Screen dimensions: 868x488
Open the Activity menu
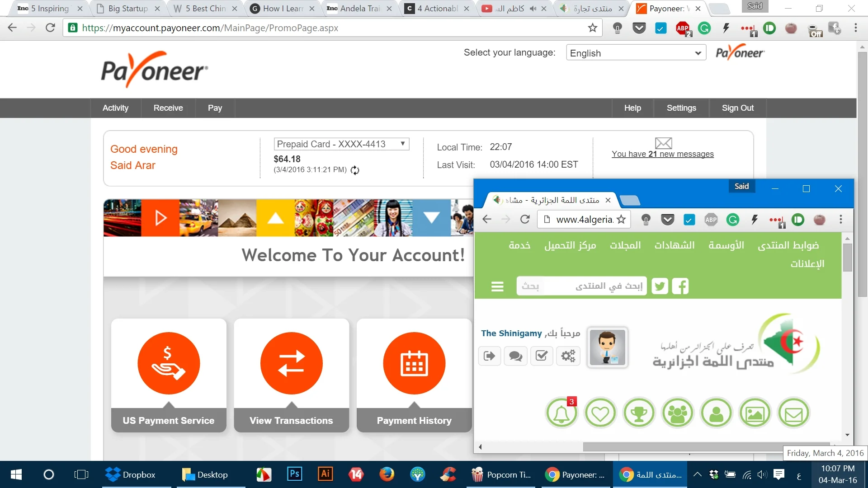coord(115,108)
